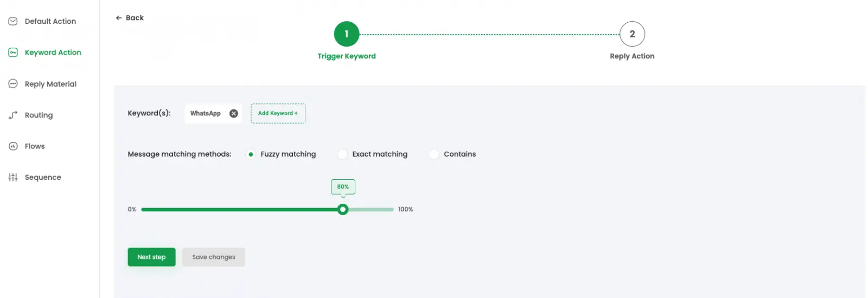
Task: Click the Default Action envelope icon
Action: coord(13,21)
